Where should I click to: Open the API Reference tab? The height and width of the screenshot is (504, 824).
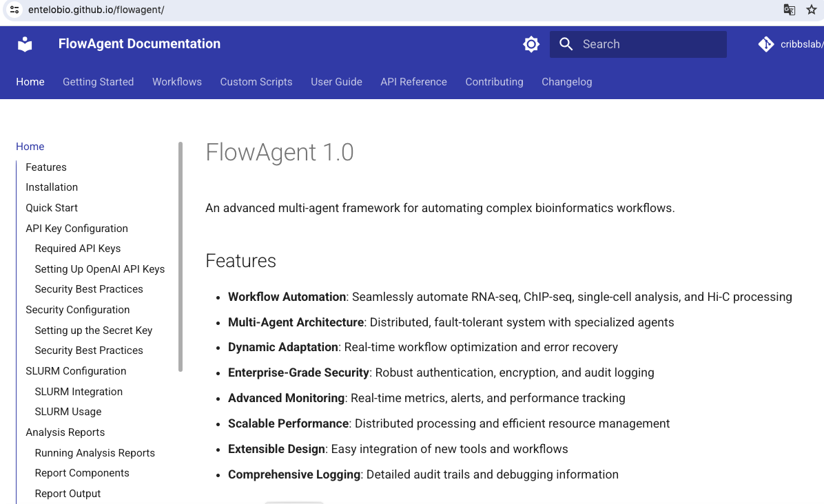pos(413,82)
